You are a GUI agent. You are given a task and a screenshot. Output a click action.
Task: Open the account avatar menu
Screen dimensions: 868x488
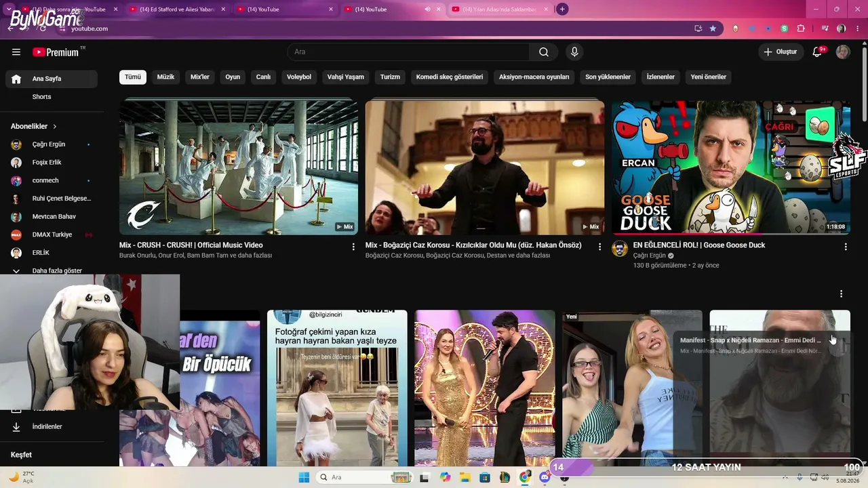click(x=843, y=52)
